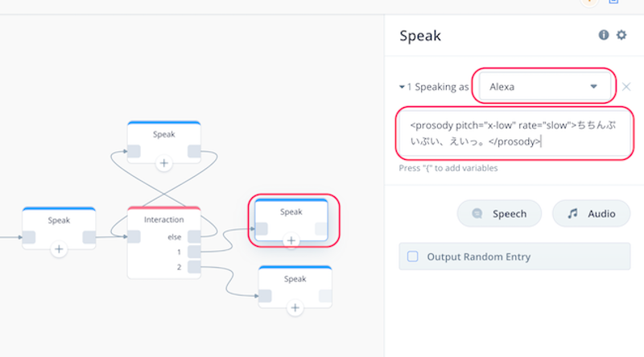Remove the Alexa speech entry with X
The width and height of the screenshot is (644, 357).
point(626,87)
